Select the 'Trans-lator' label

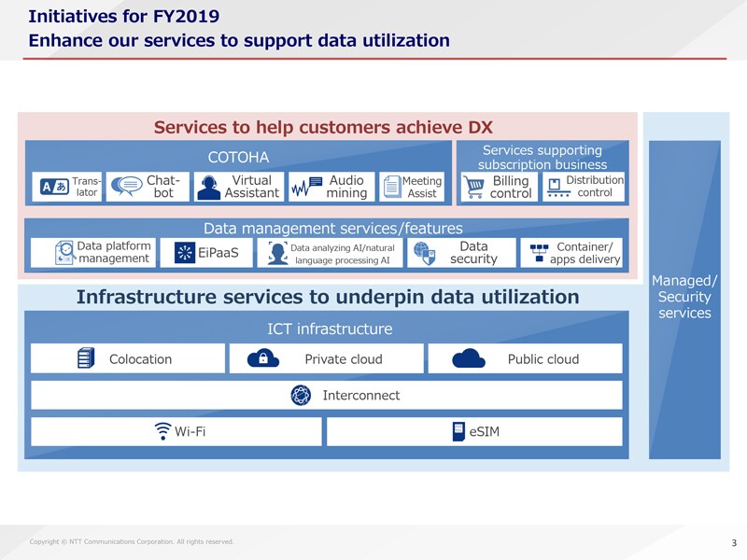[86, 187]
